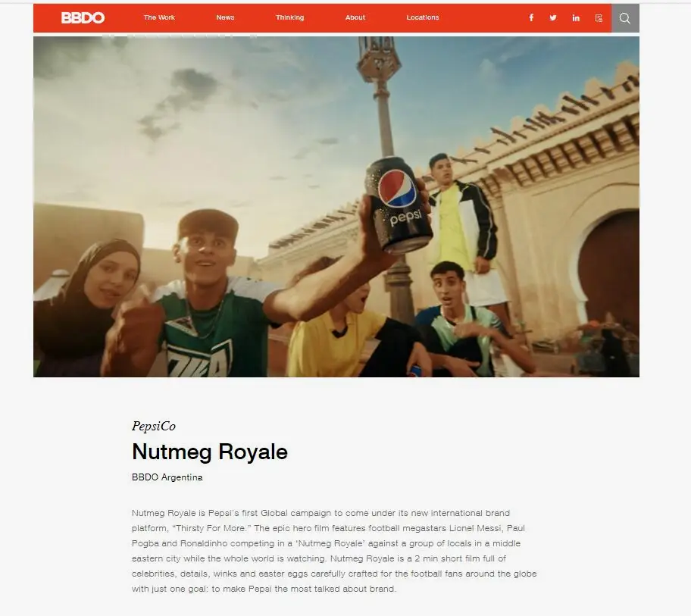Click the BBDO Argentina agency link

click(x=167, y=477)
